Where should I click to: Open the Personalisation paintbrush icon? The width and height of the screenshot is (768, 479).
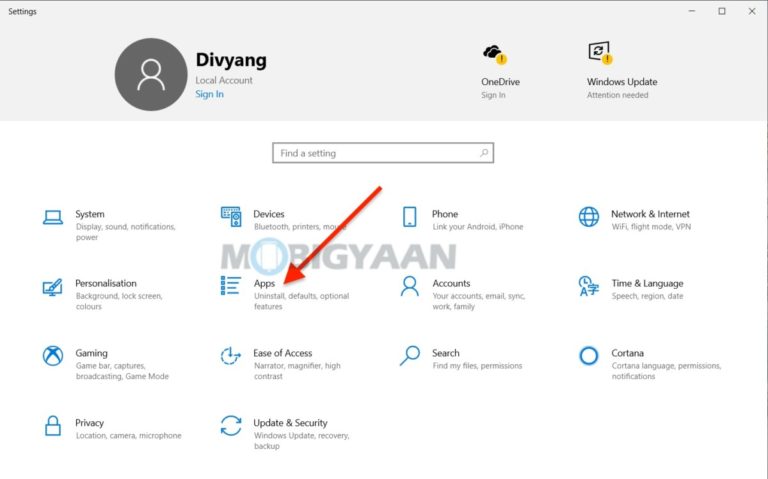coord(52,287)
